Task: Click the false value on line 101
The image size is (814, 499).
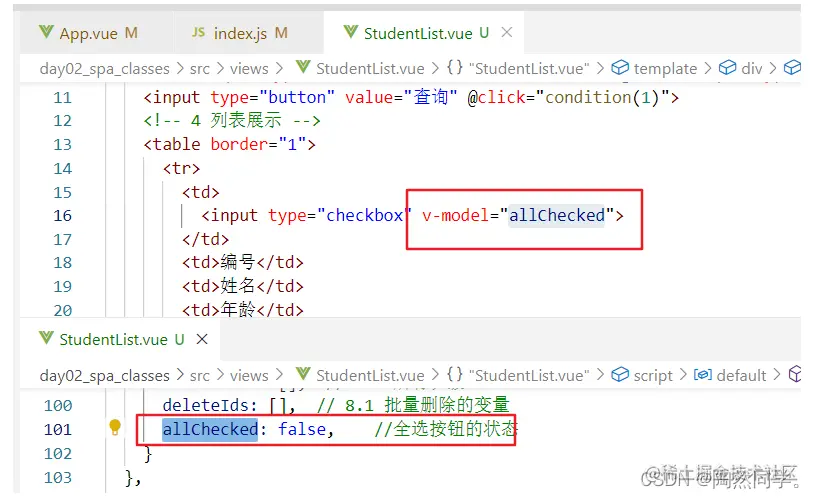Action: (302, 429)
